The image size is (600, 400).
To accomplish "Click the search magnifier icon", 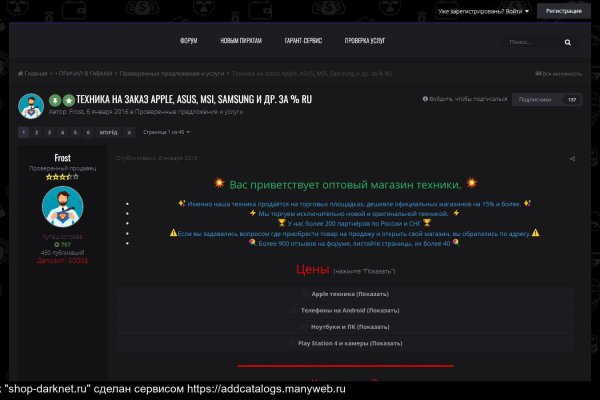I will (567, 42).
